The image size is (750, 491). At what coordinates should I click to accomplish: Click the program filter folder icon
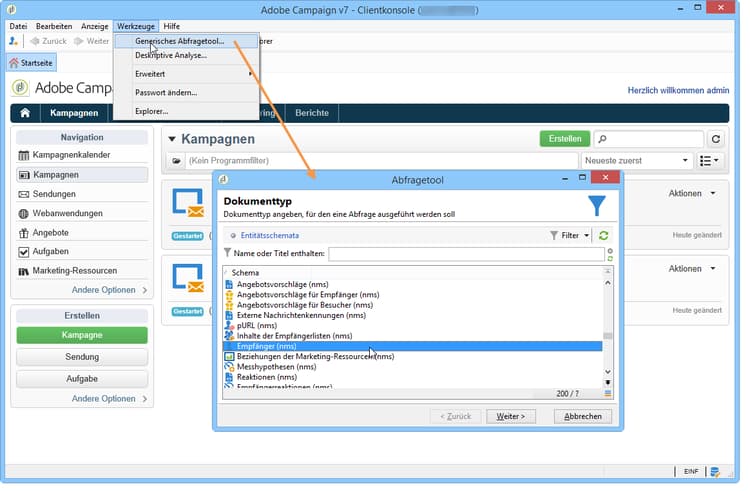tap(176, 161)
